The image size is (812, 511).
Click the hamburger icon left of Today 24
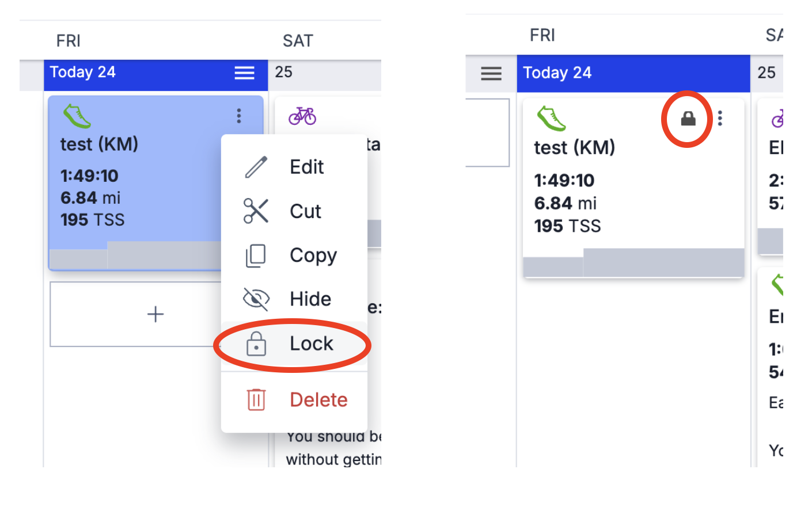(x=491, y=74)
